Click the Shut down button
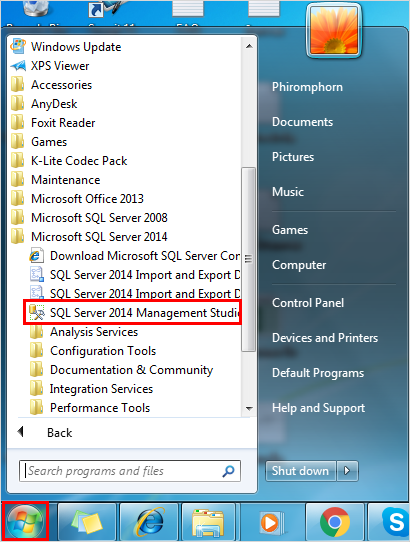 tap(300, 471)
